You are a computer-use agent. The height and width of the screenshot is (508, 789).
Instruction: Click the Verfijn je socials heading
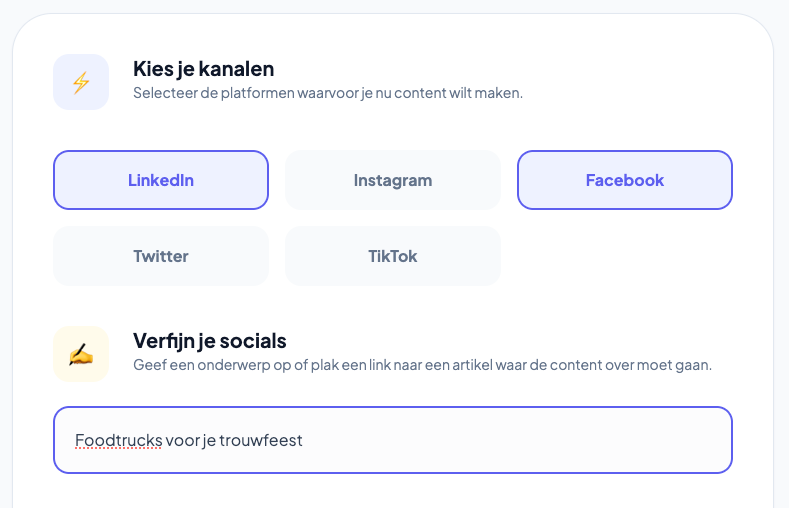click(209, 341)
